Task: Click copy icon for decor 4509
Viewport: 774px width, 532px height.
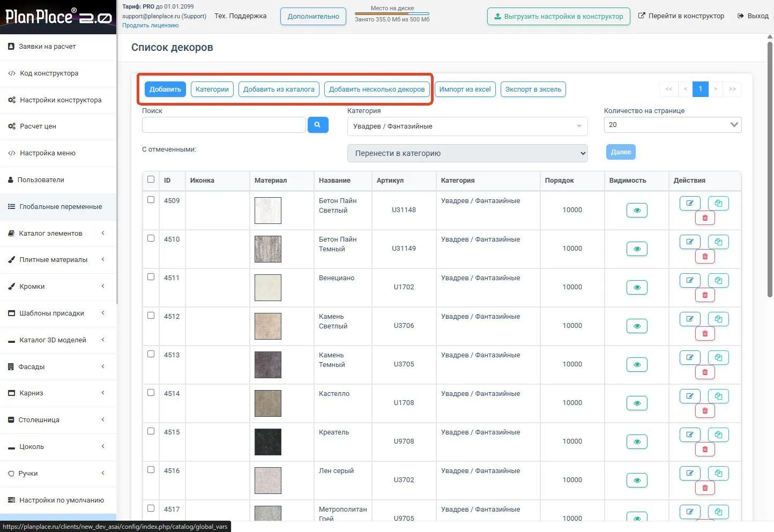Action: click(718, 203)
